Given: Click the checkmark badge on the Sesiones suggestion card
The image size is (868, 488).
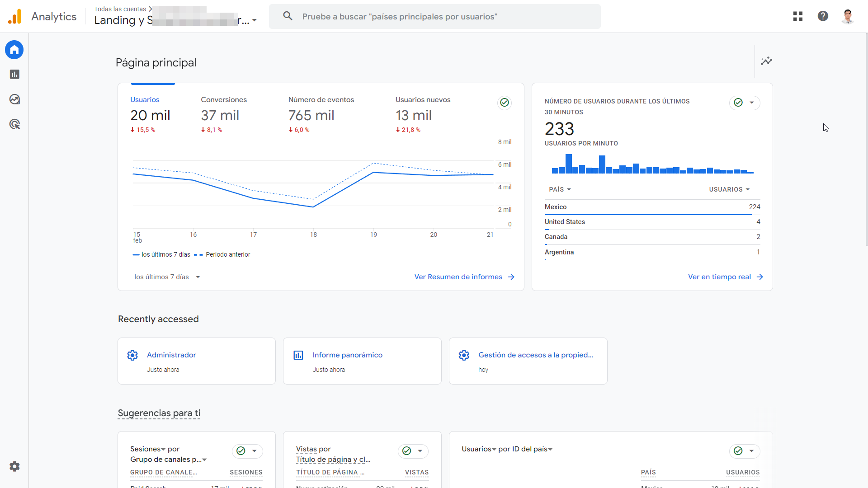Looking at the screenshot, I should pos(240,451).
